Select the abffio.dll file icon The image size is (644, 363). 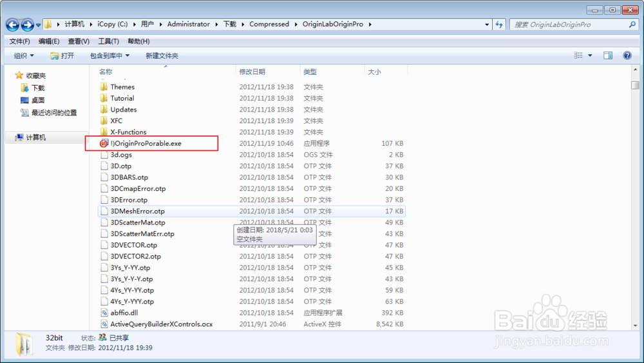104,313
